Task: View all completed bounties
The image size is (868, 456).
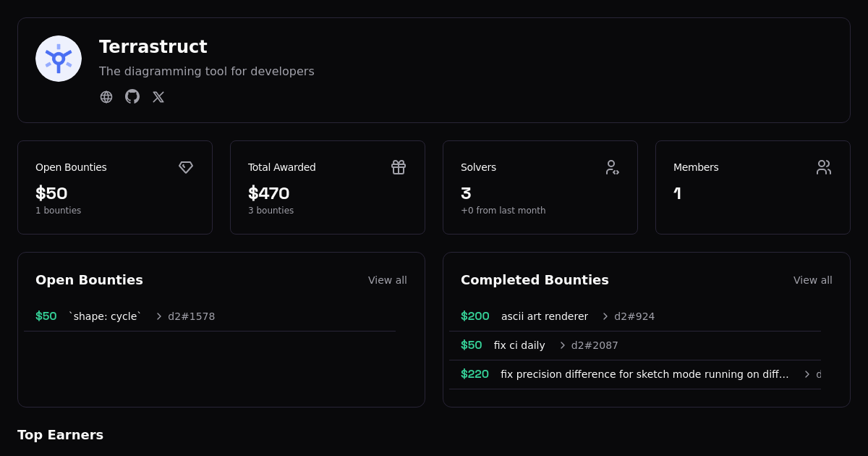Action: tap(812, 280)
